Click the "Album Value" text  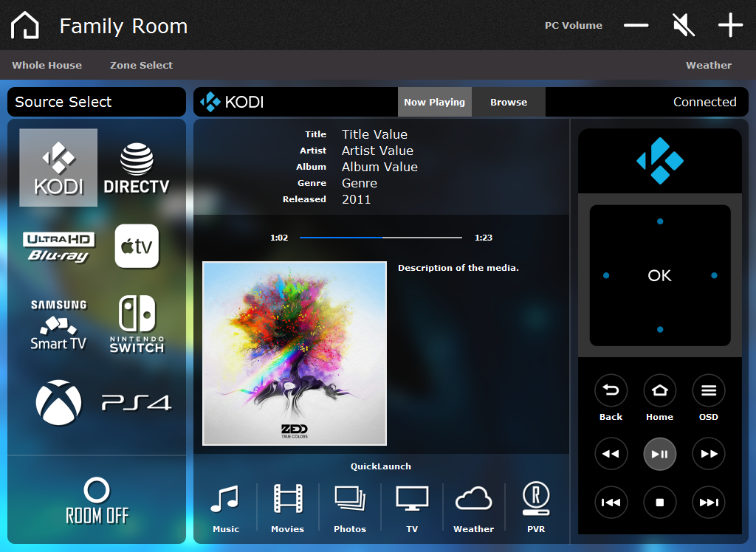[x=380, y=167]
